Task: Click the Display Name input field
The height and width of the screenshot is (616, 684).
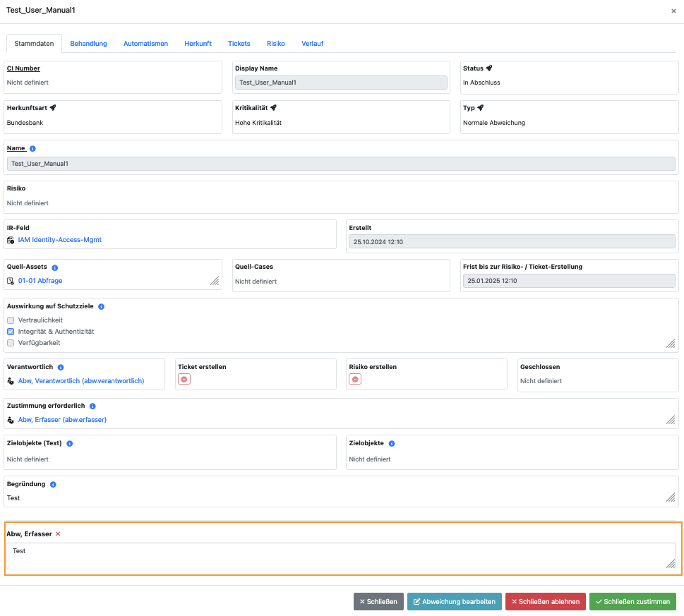Action: 341,83
